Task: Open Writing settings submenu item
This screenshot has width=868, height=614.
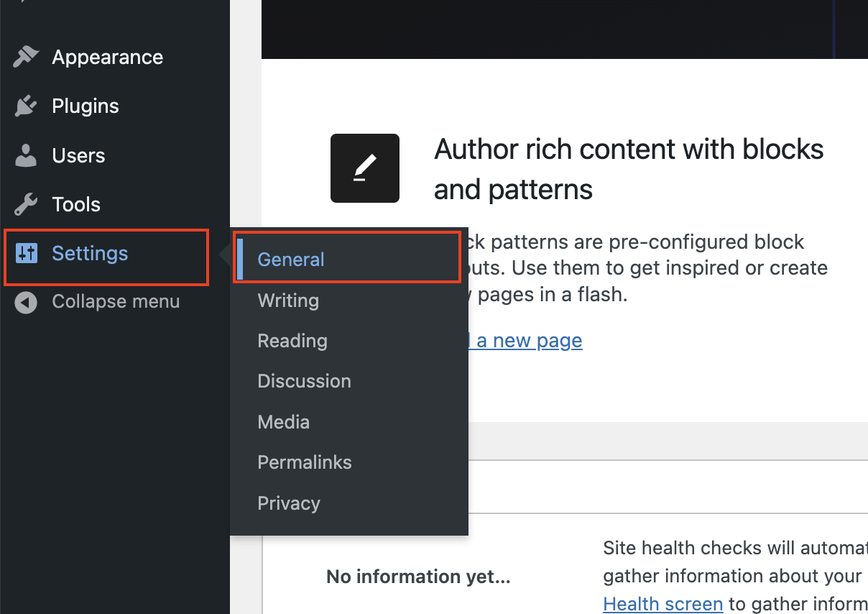Action: [288, 301]
